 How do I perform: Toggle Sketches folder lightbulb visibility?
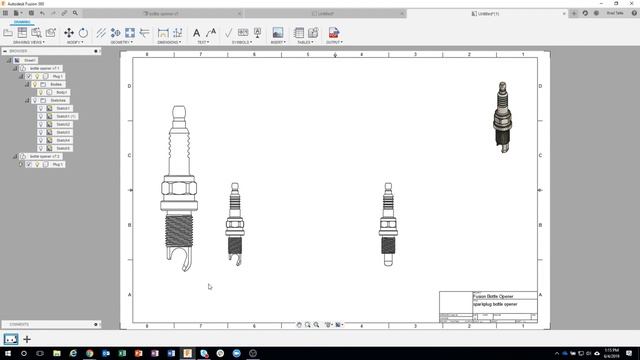coord(35,100)
